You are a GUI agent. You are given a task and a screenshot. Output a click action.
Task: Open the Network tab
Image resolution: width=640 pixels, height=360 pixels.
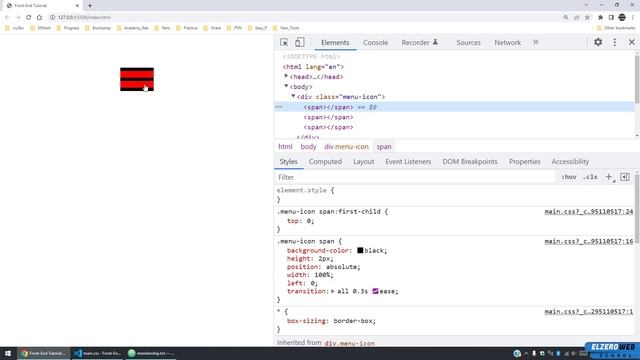(507, 42)
